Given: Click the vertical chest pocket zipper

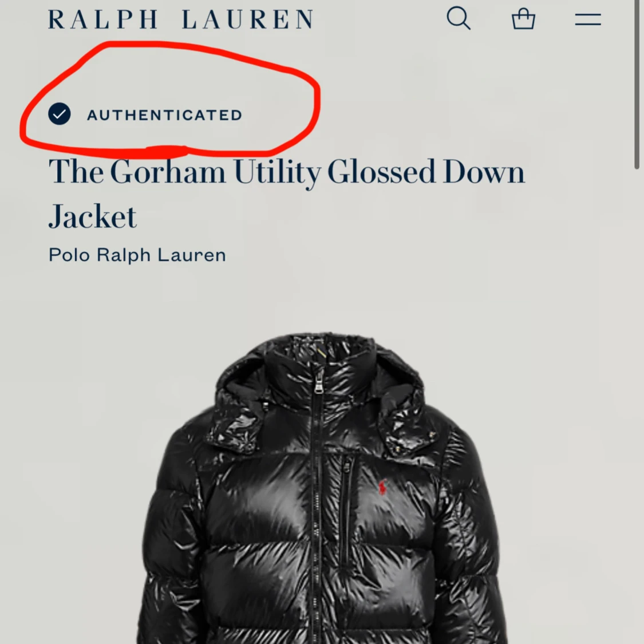Looking at the screenshot, I should coord(346,509).
